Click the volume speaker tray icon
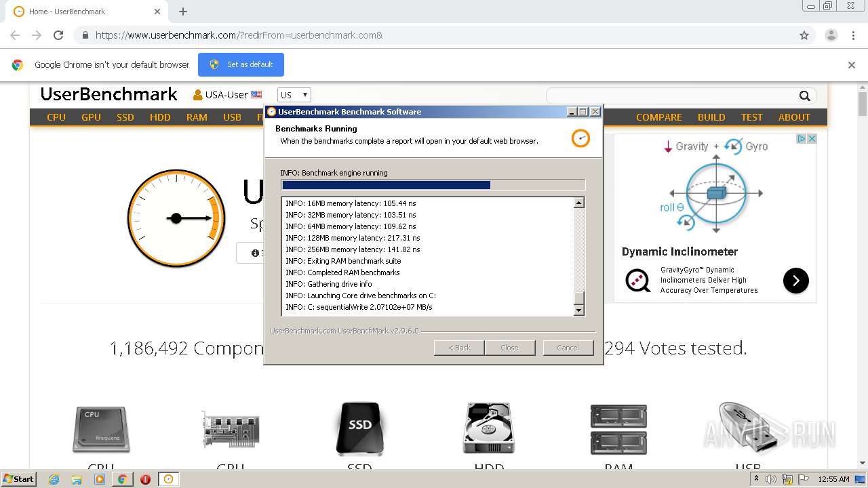The height and width of the screenshot is (488, 868). [771, 479]
